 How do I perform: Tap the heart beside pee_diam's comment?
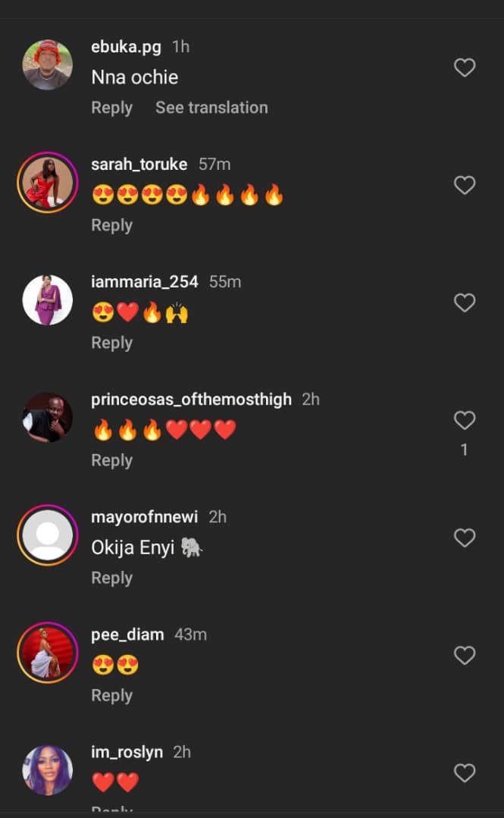(x=464, y=656)
